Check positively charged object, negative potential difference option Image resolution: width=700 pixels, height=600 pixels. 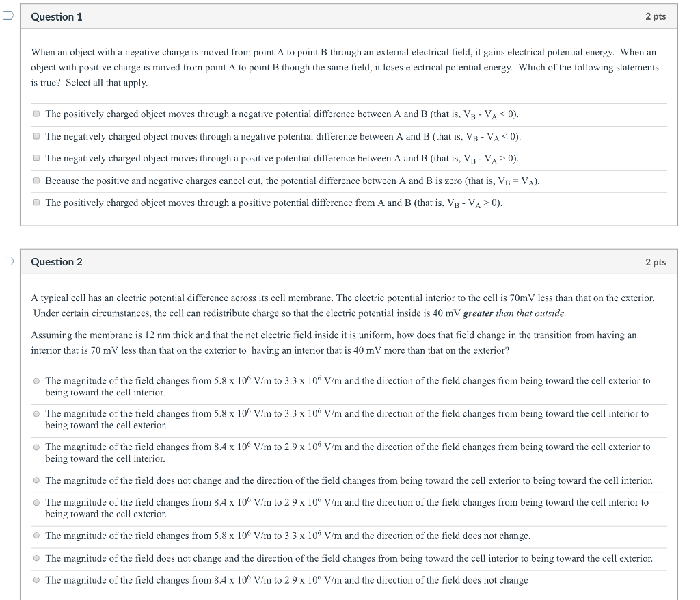[36, 114]
